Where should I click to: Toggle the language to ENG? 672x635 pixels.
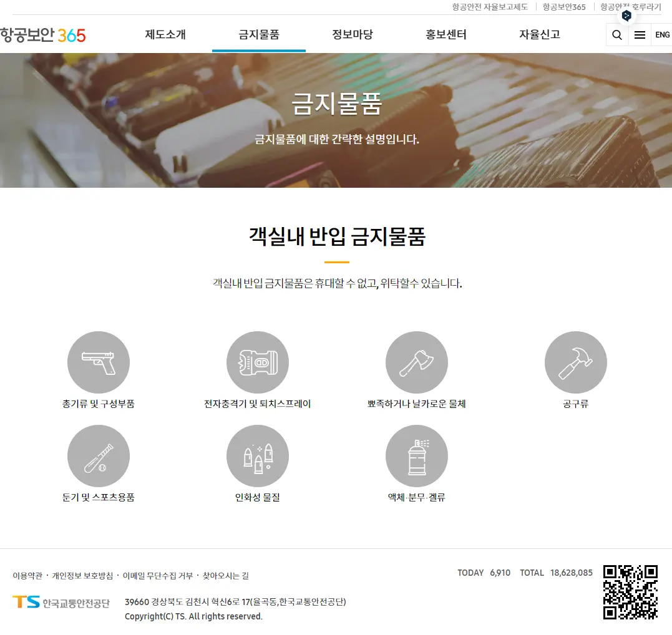662,35
